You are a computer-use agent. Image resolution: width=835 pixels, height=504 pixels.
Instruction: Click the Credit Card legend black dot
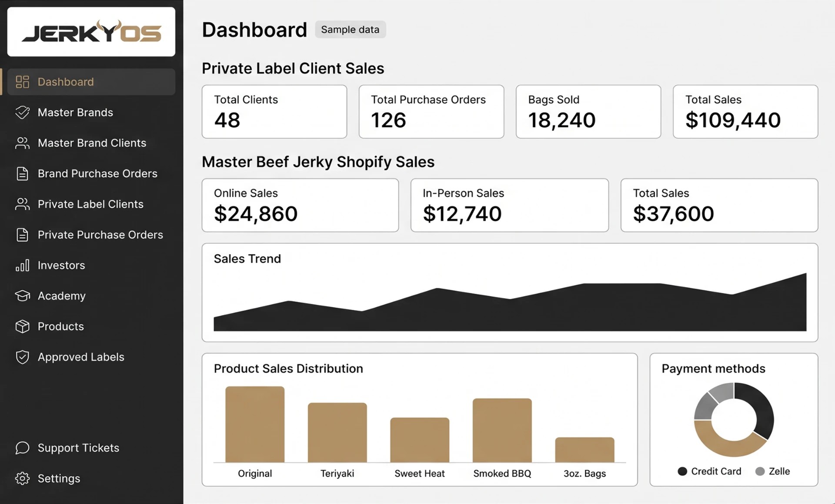pos(682,471)
